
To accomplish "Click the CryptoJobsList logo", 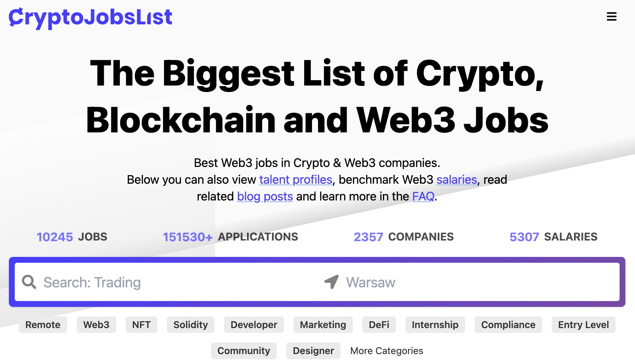I will (x=90, y=18).
